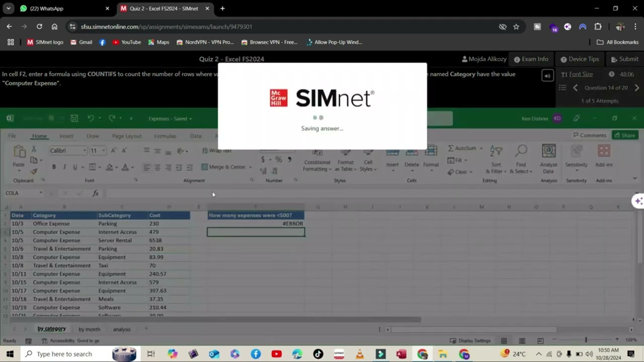Open Find & Select
Viewport: 644px width, 362px height.
click(x=521, y=159)
